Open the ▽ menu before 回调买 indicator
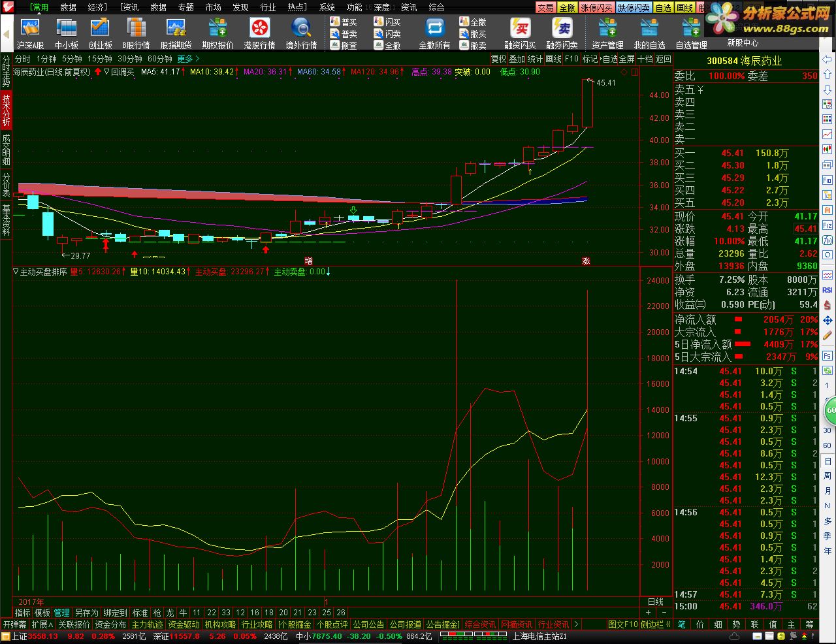Viewport: 836px width, 644px height. click(106, 72)
